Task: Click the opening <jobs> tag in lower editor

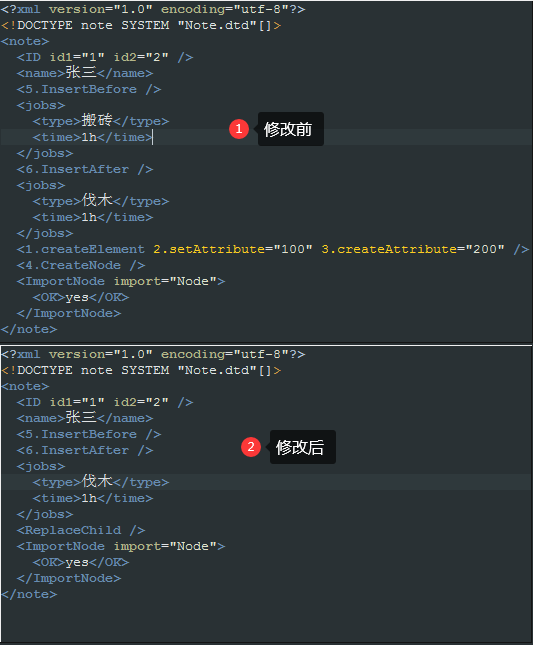Action: point(41,466)
